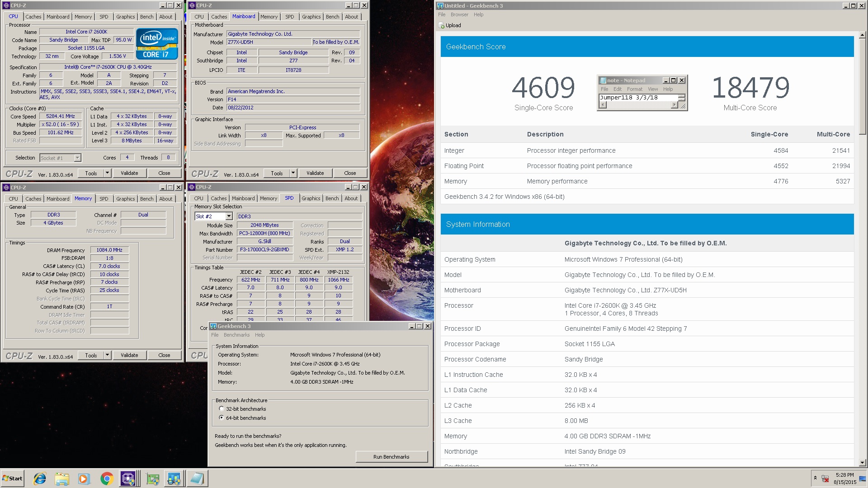Open the Format menu in Notepad

[x=634, y=89]
